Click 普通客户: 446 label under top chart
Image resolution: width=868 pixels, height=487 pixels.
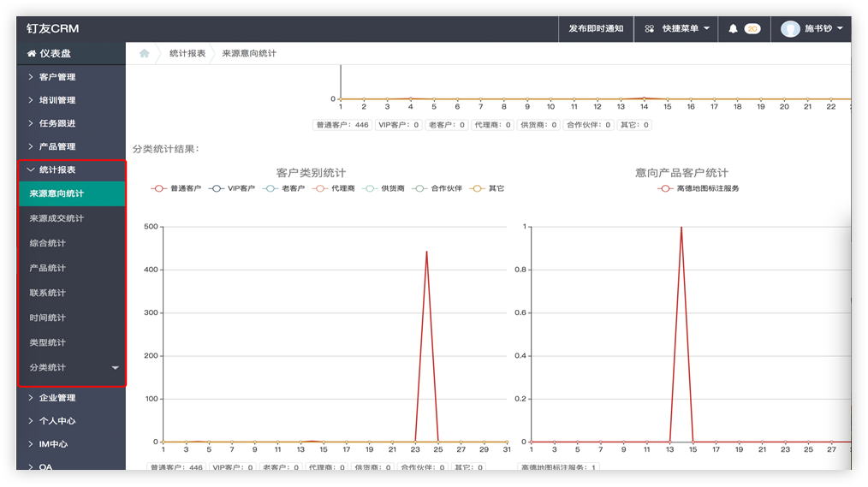pyautogui.click(x=342, y=125)
